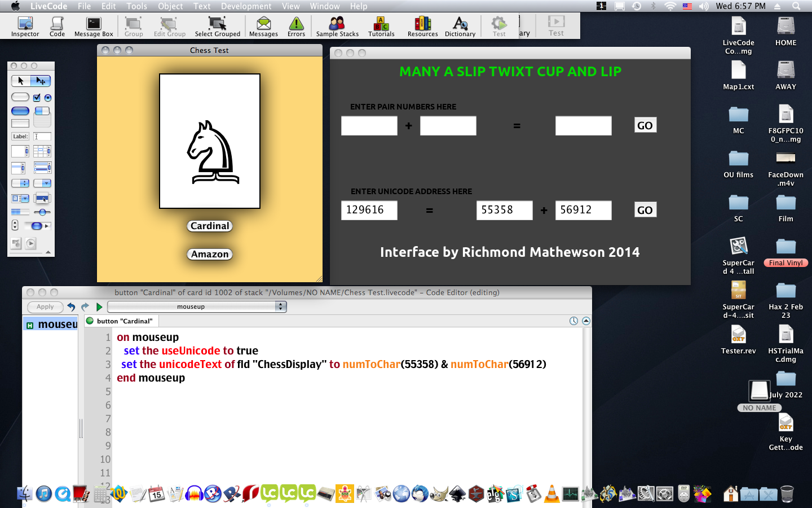
Task: Pick the Label field tool
Action: (x=20, y=136)
